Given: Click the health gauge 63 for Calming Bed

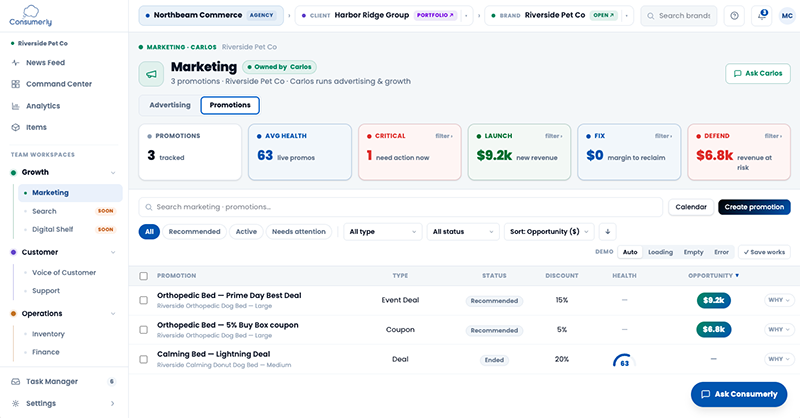Looking at the screenshot, I should (x=624, y=360).
